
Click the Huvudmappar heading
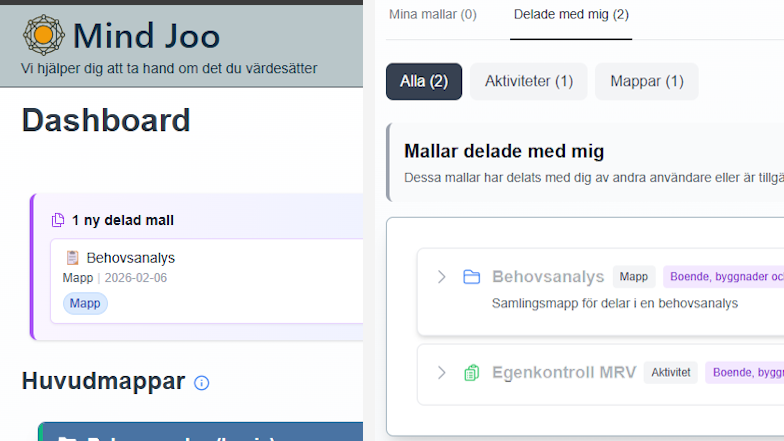pos(104,381)
